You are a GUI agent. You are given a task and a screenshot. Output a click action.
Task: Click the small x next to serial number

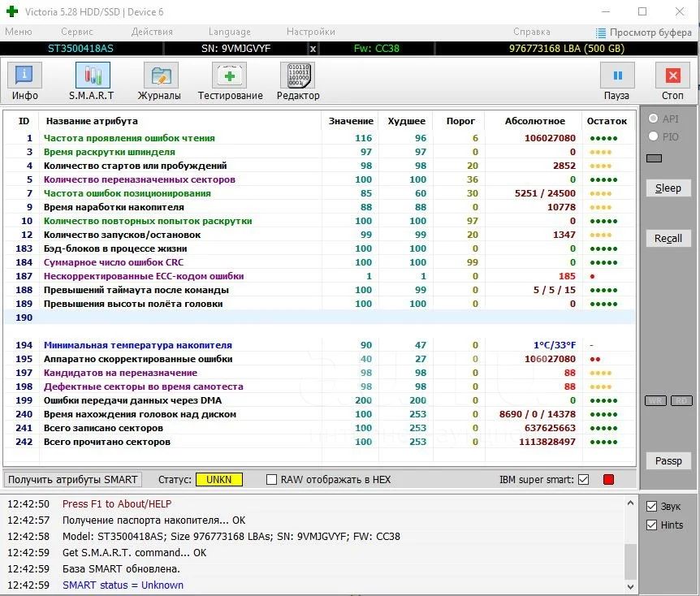coord(313,49)
